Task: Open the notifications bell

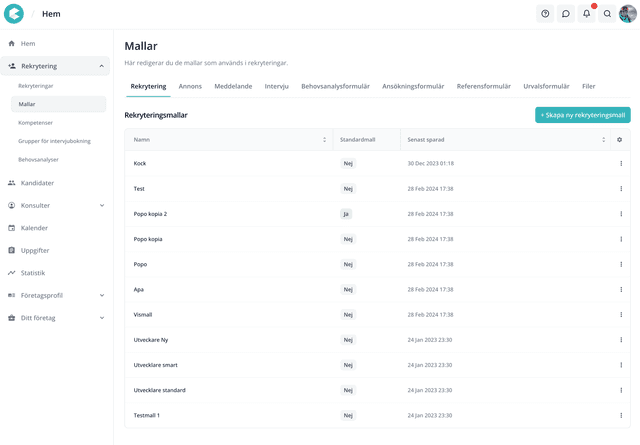Action: pyautogui.click(x=587, y=14)
